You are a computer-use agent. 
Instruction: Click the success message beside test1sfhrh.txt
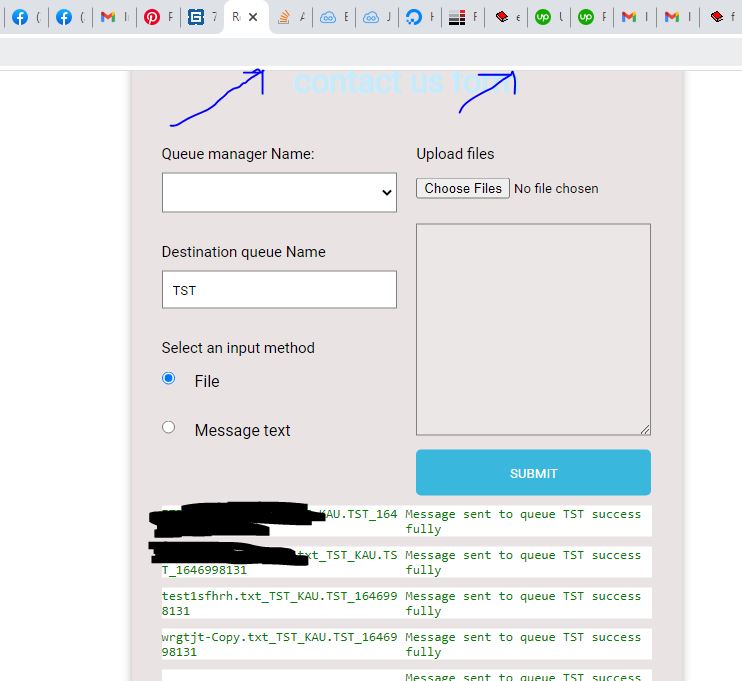(x=523, y=603)
